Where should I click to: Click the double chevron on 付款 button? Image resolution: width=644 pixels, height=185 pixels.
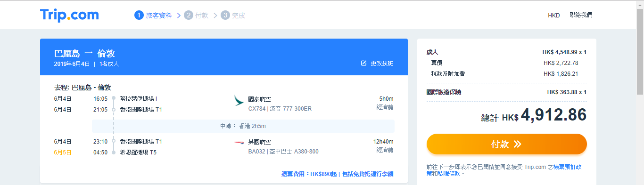coord(518,144)
